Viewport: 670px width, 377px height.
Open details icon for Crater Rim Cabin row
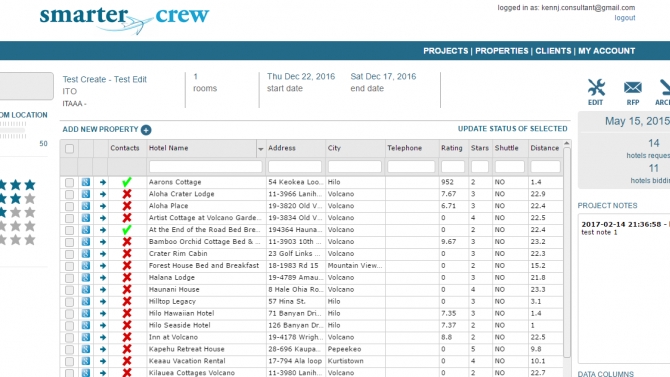(86, 254)
